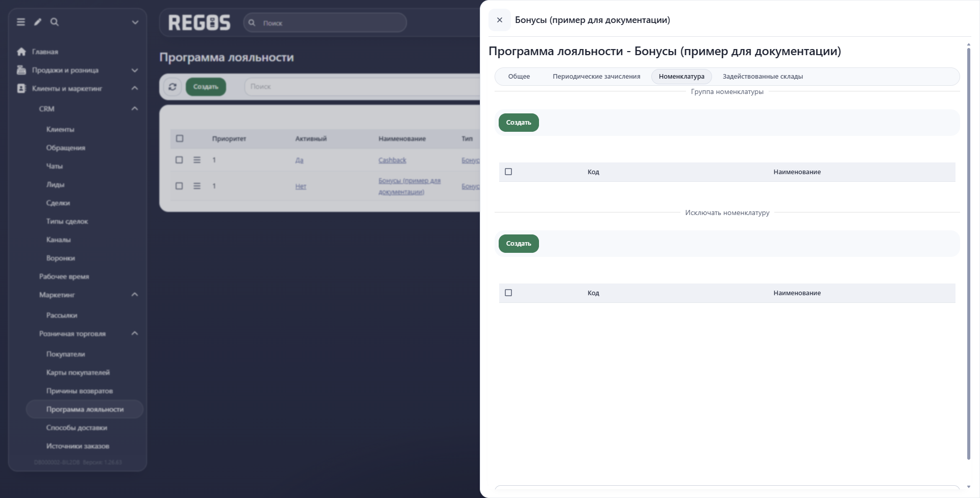Select the Номенклатура tab
980x498 pixels.
coord(681,77)
